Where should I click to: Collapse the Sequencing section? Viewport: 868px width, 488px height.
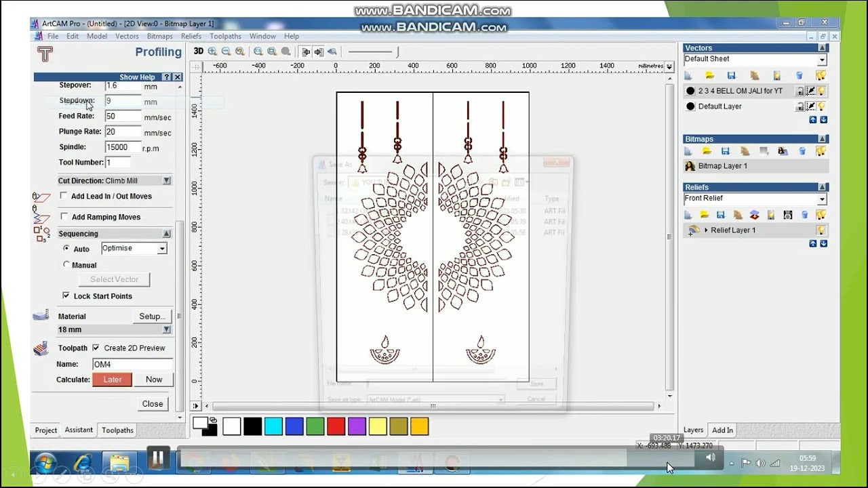click(x=166, y=234)
